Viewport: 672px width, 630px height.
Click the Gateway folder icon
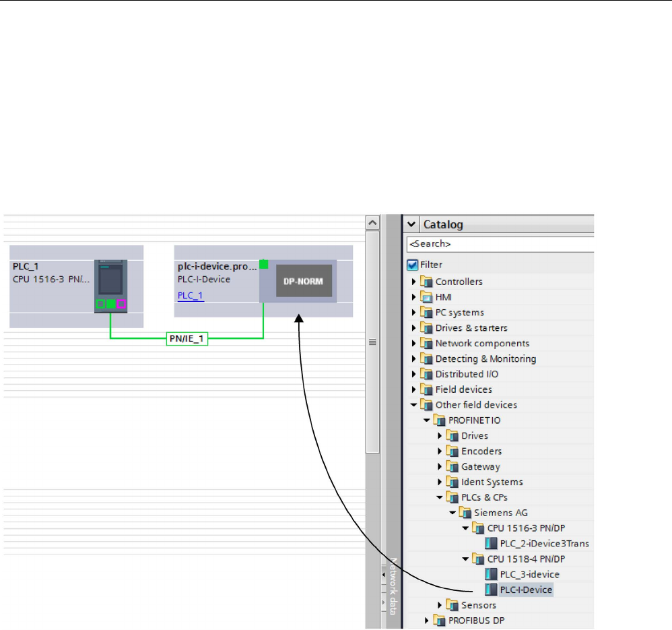[452, 466]
